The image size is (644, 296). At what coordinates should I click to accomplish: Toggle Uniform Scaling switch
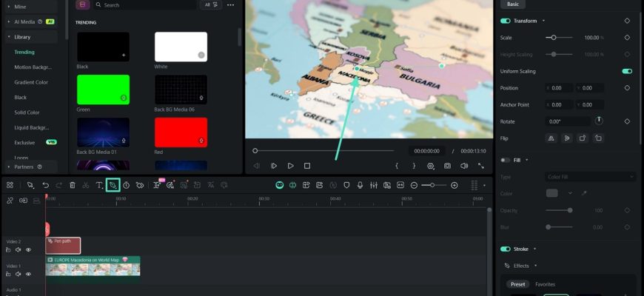pos(627,72)
